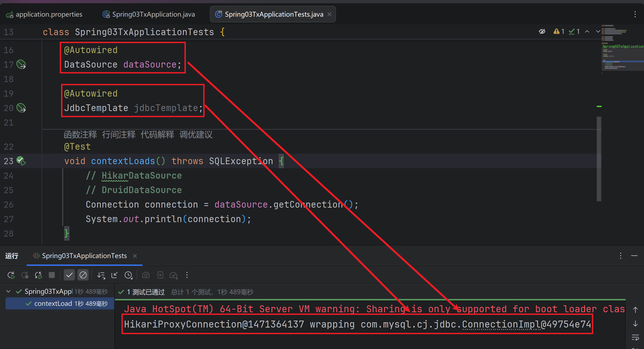
Task: Rerun the tests with the rerun icon
Action: point(11,275)
